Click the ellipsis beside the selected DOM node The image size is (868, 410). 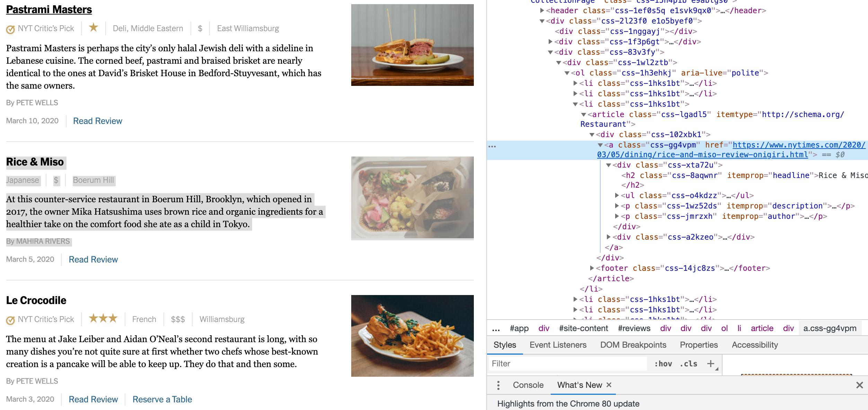tap(492, 146)
